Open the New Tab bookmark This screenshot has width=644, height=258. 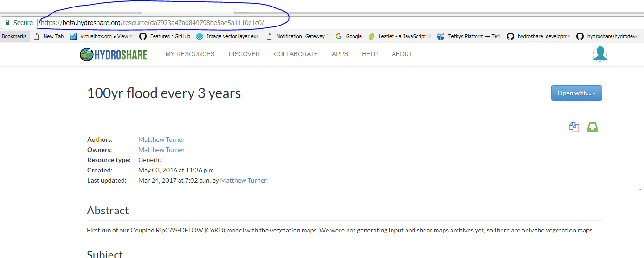click(x=48, y=36)
